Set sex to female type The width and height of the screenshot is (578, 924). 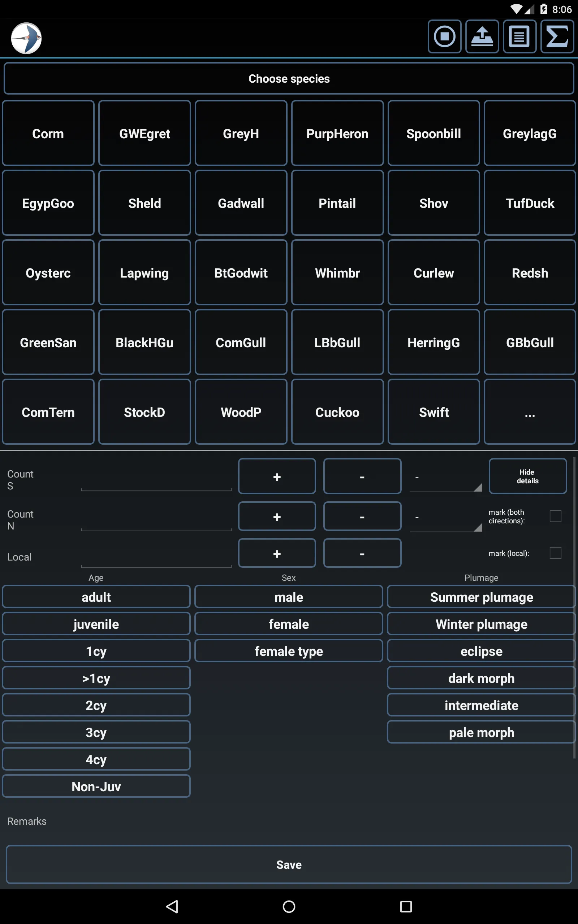289,651
